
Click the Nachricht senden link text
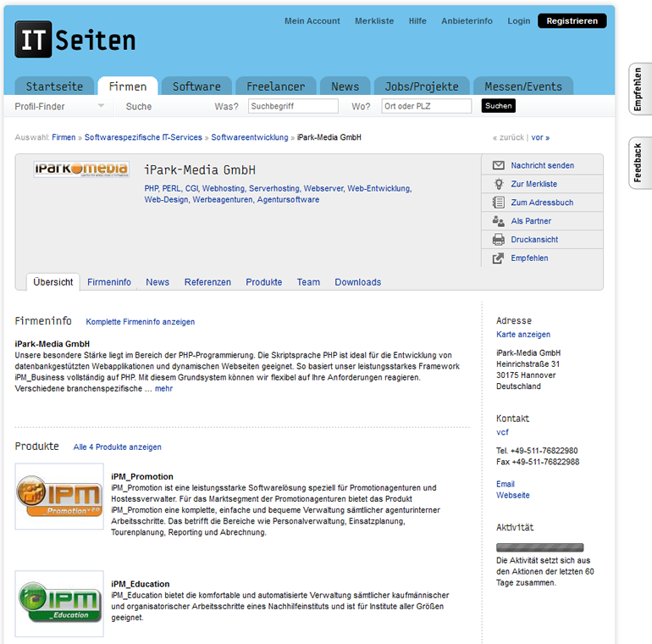[542, 165]
